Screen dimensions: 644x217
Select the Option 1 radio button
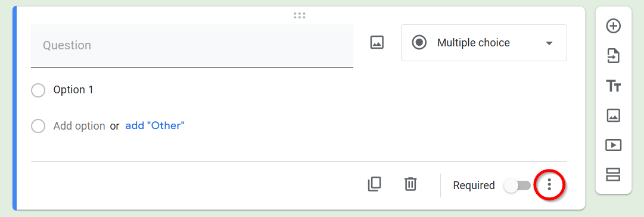pyautogui.click(x=38, y=90)
